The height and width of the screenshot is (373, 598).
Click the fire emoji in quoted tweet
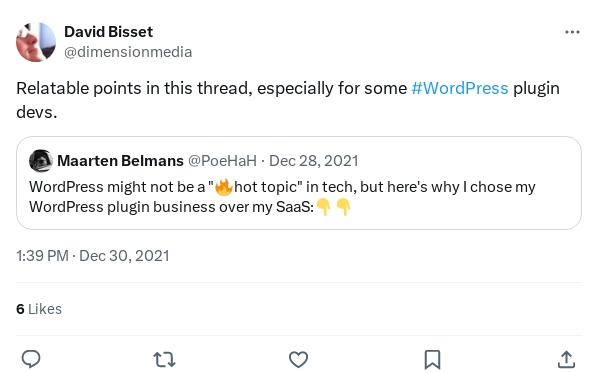(x=224, y=187)
